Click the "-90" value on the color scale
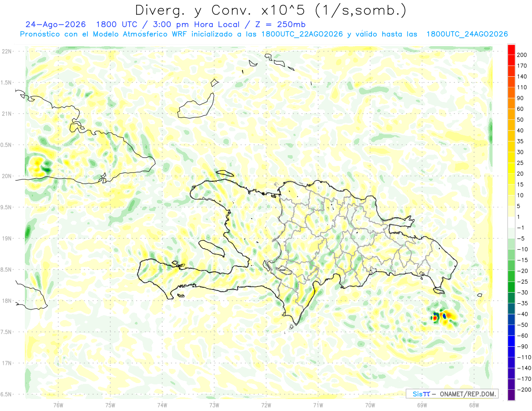The image size is (532, 411). pyautogui.click(x=523, y=347)
